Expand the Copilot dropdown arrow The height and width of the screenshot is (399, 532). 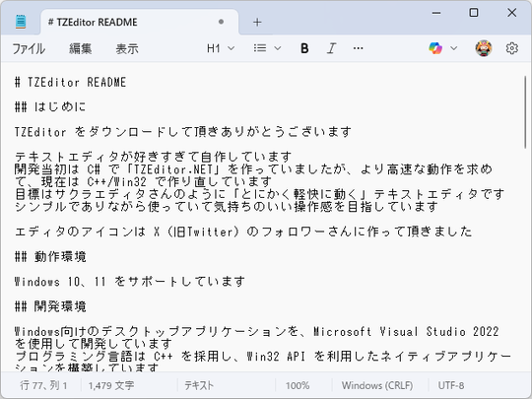[453, 48]
